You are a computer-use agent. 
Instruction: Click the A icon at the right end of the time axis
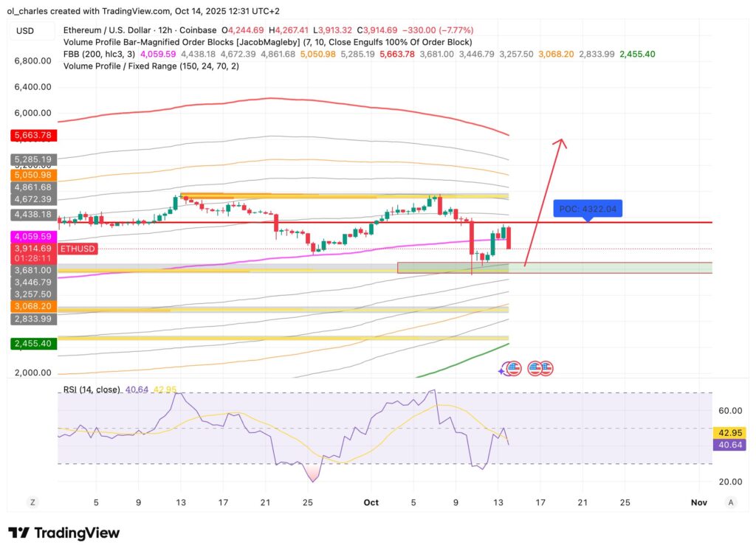(x=729, y=502)
